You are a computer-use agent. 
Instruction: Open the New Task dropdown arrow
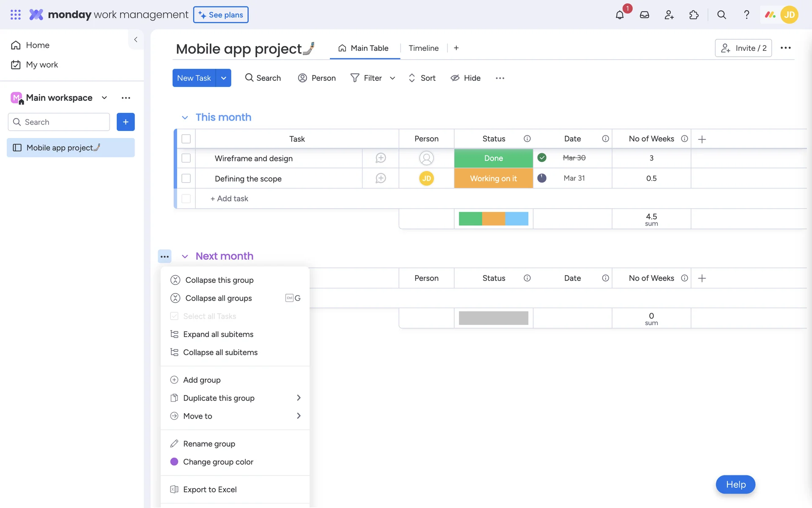pyautogui.click(x=223, y=78)
